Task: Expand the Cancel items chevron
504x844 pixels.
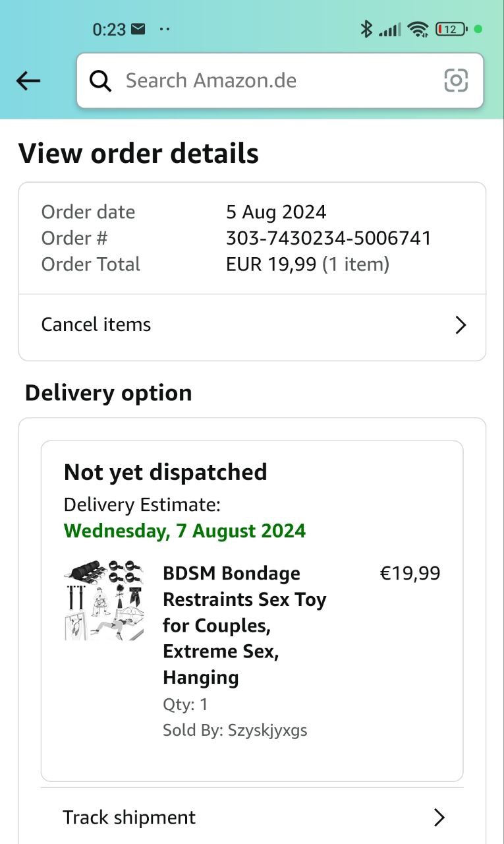Action: tap(461, 325)
